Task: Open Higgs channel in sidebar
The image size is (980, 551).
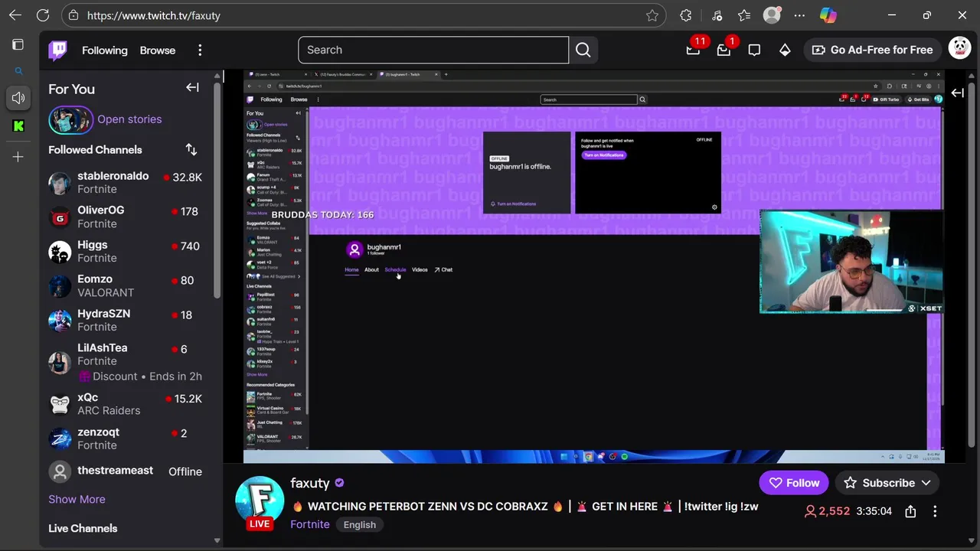Action: (126, 251)
